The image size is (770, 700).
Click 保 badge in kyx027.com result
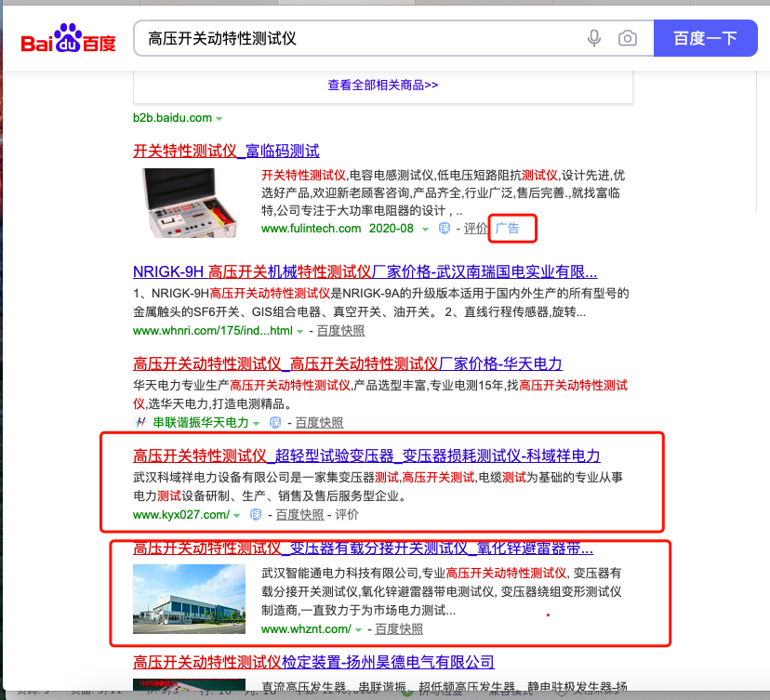[256, 514]
